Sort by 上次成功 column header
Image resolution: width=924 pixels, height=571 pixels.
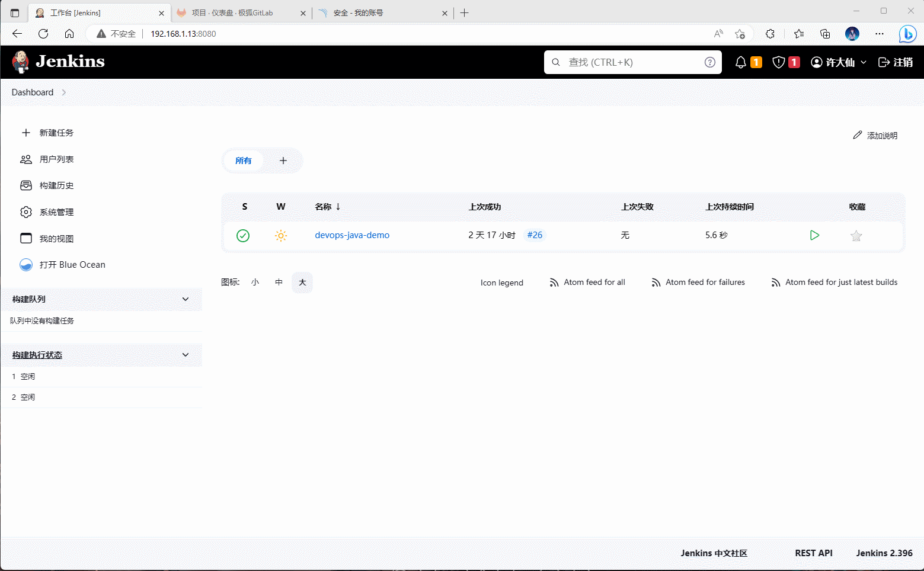pyautogui.click(x=485, y=207)
